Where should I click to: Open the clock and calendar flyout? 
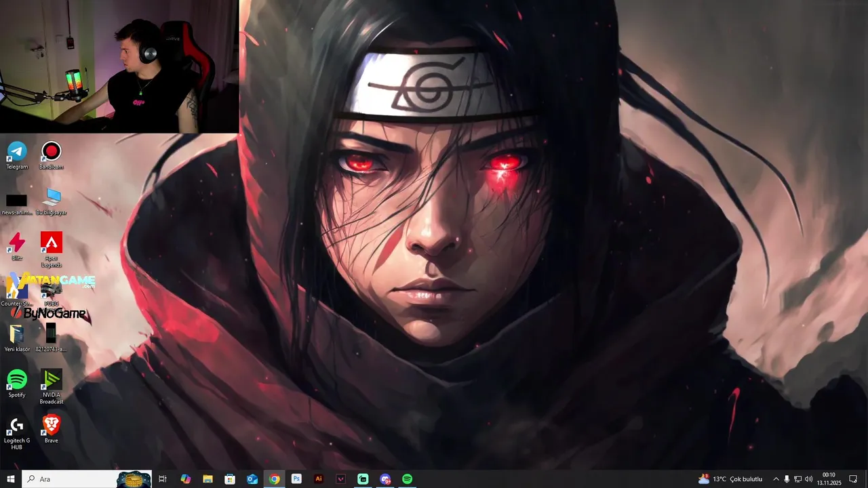pyautogui.click(x=829, y=479)
